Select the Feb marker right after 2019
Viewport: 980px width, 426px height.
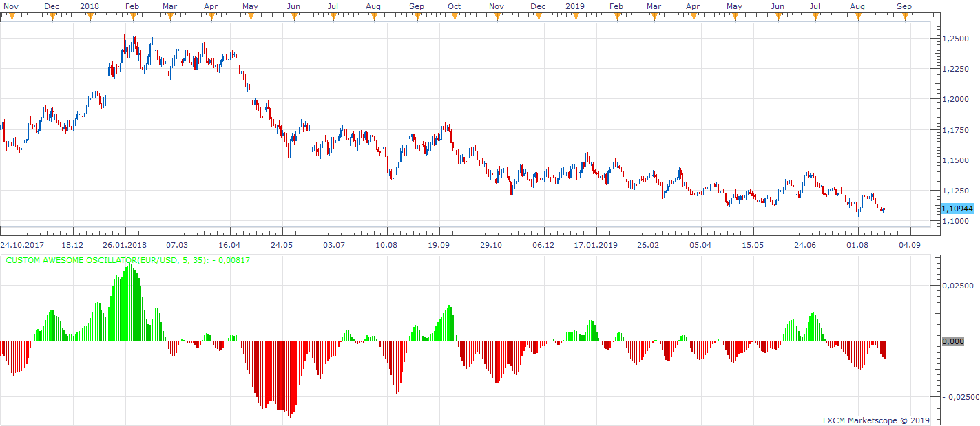point(616,6)
